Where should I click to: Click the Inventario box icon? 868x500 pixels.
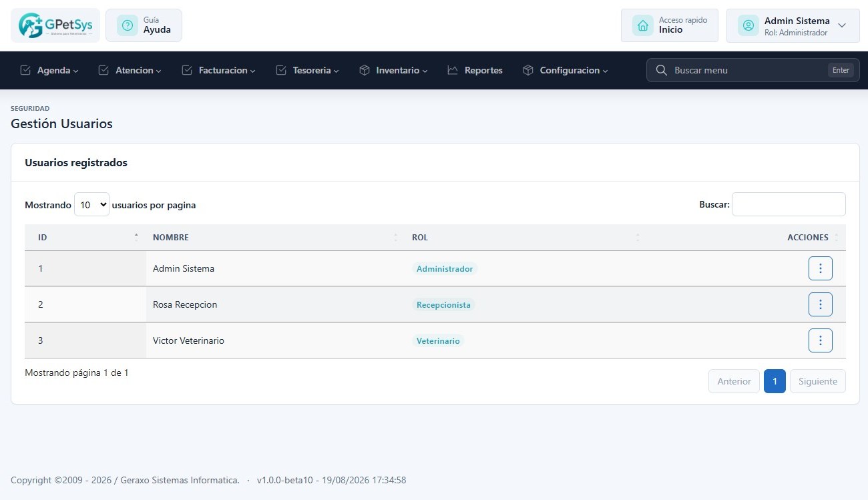pos(365,70)
